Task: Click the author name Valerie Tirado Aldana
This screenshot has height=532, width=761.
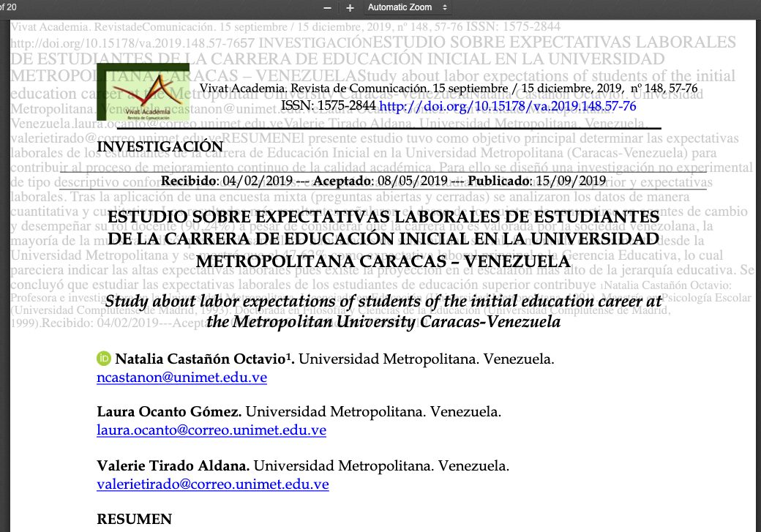Action: [x=173, y=466]
